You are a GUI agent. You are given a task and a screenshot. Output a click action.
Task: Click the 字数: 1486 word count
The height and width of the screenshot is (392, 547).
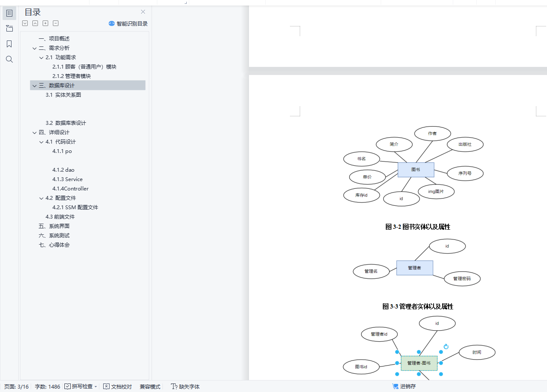point(47,386)
